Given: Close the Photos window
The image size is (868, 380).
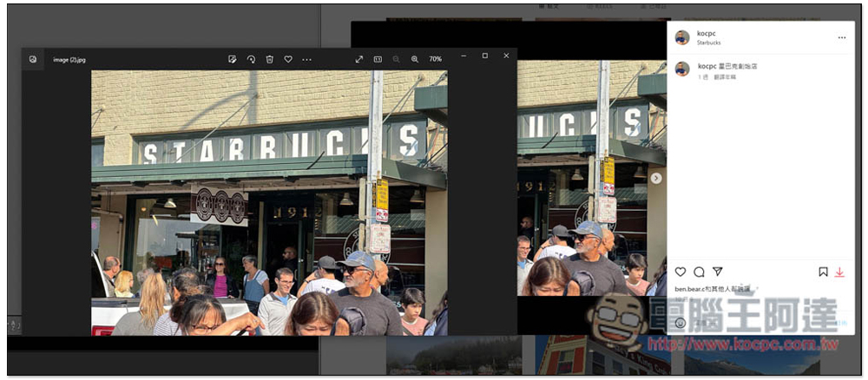Looking at the screenshot, I should [506, 56].
